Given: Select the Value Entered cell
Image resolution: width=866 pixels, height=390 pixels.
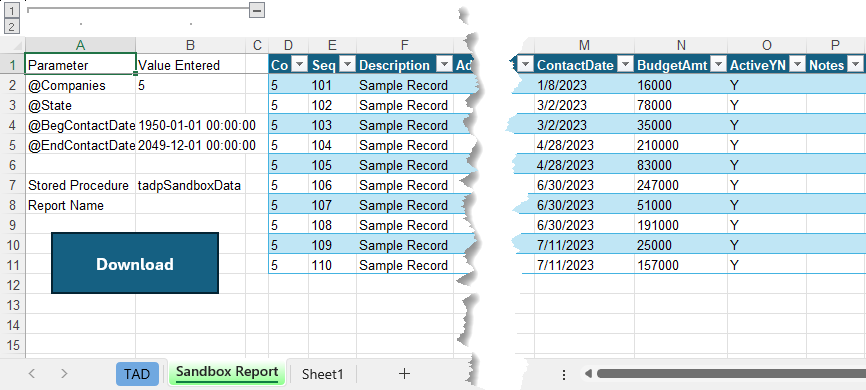Looking at the screenshot, I should (x=191, y=65).
